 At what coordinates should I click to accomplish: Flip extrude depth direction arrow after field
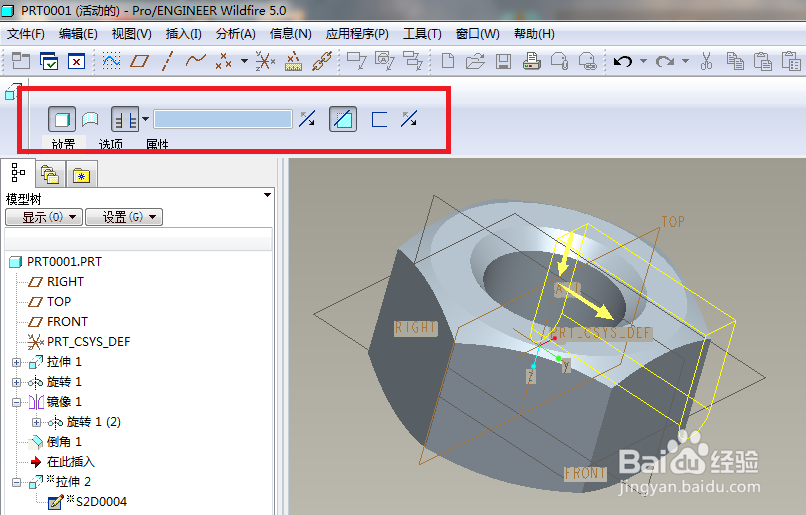tap(307, 119)
